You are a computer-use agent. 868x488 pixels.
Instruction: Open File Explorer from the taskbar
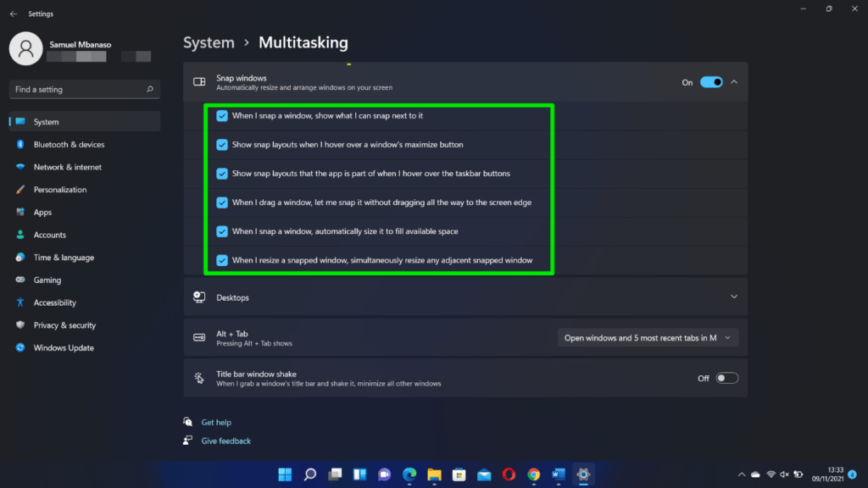(x=433, y=474)
